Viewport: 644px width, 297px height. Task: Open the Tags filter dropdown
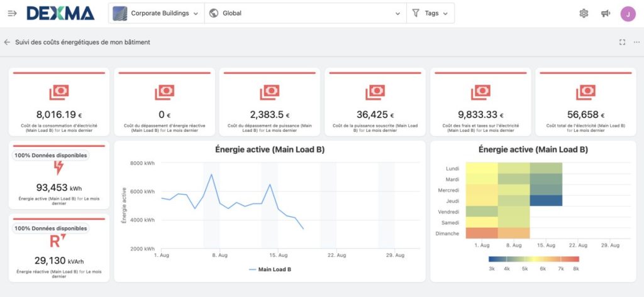point(431,13)
